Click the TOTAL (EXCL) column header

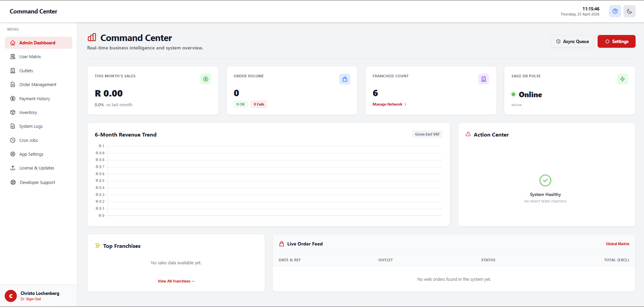[x=616, y=260]
